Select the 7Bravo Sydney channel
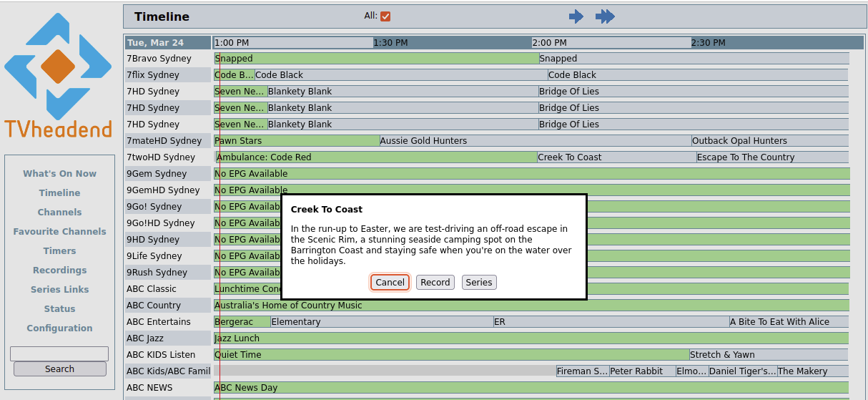 pos(168,59)
